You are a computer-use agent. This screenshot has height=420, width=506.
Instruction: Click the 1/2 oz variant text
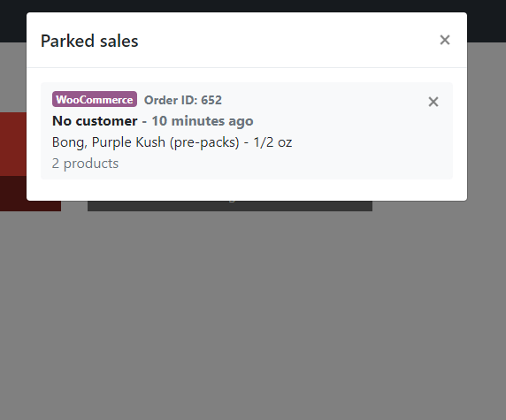click(272, 142)
